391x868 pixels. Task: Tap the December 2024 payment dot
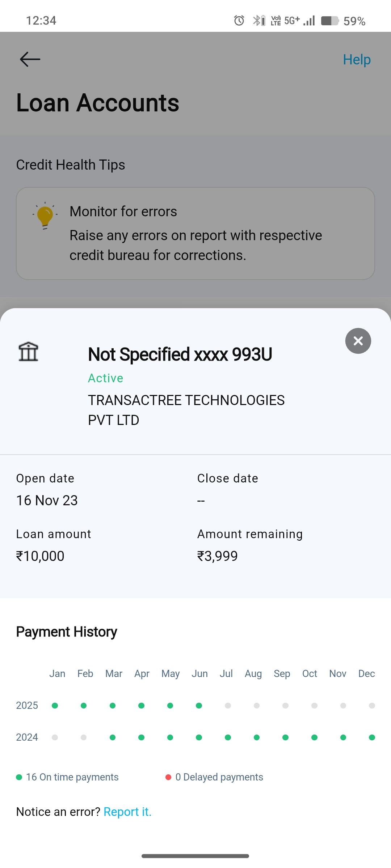(372, 737)
